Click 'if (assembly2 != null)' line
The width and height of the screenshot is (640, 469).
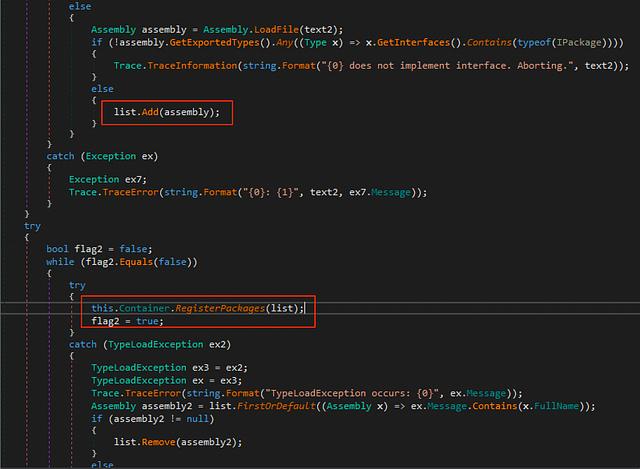tap(153, 419)
